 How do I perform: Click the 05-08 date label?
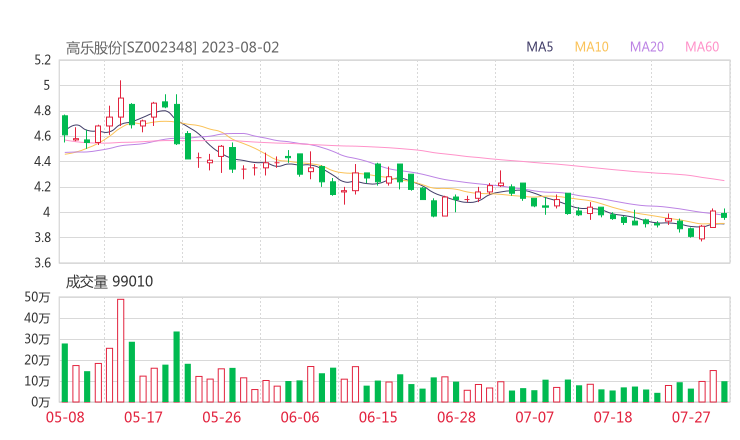coord(65,417)
